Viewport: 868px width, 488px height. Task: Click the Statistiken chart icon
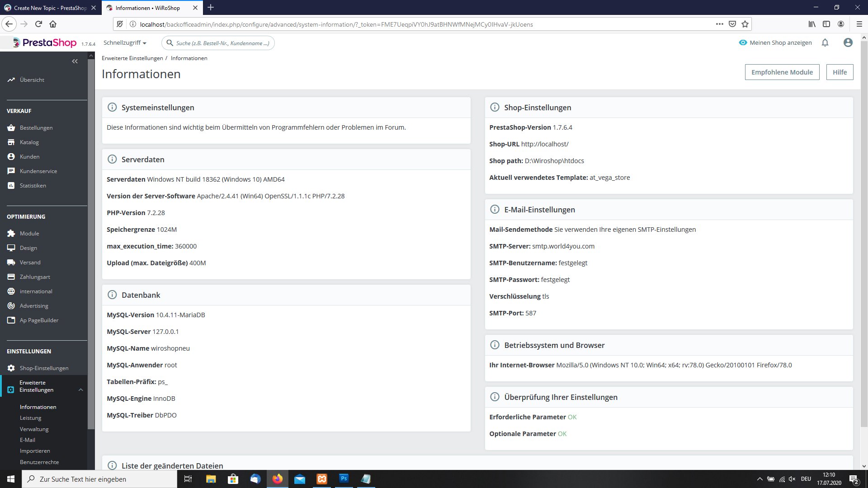click(x=11, y=186)
